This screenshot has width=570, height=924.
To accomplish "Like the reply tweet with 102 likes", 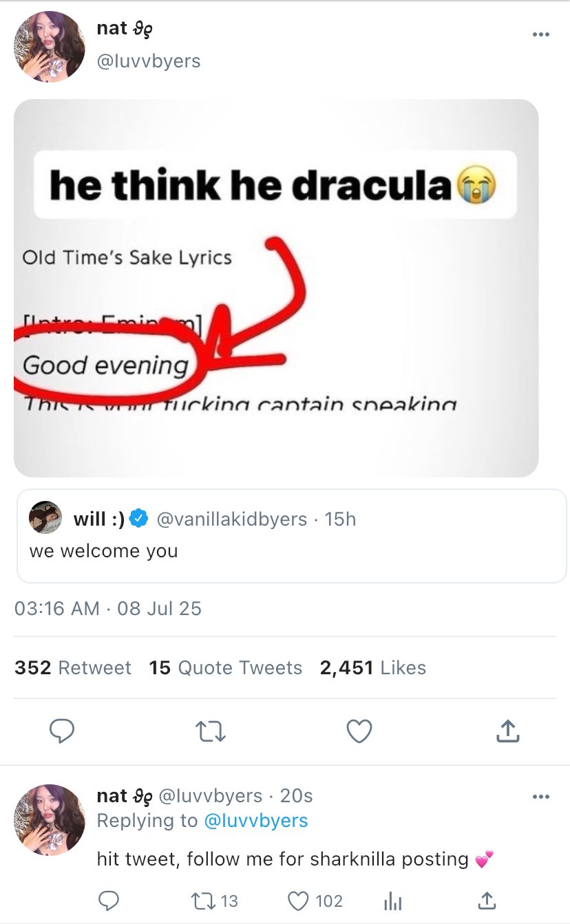I will click(297, 900).
